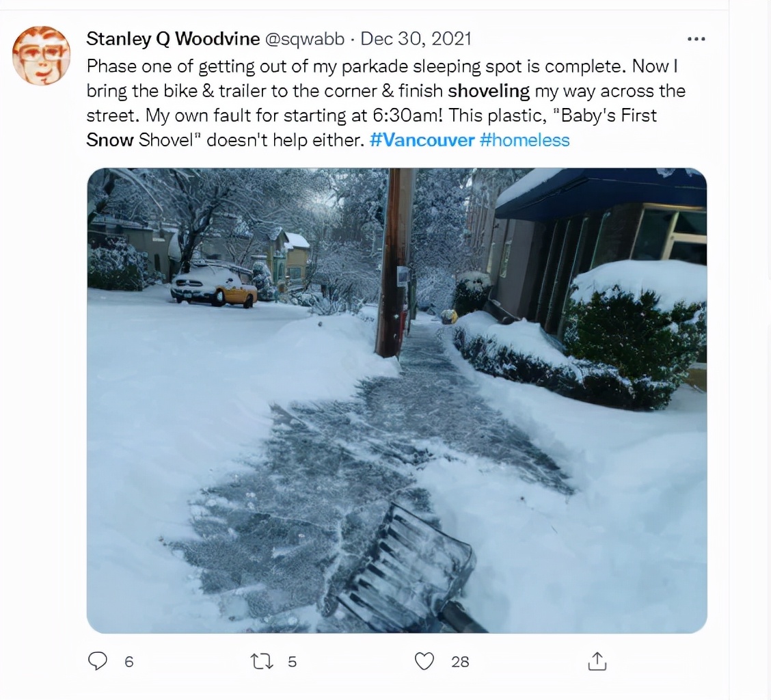Open the three-dot more options menu

tap(696, 39)
